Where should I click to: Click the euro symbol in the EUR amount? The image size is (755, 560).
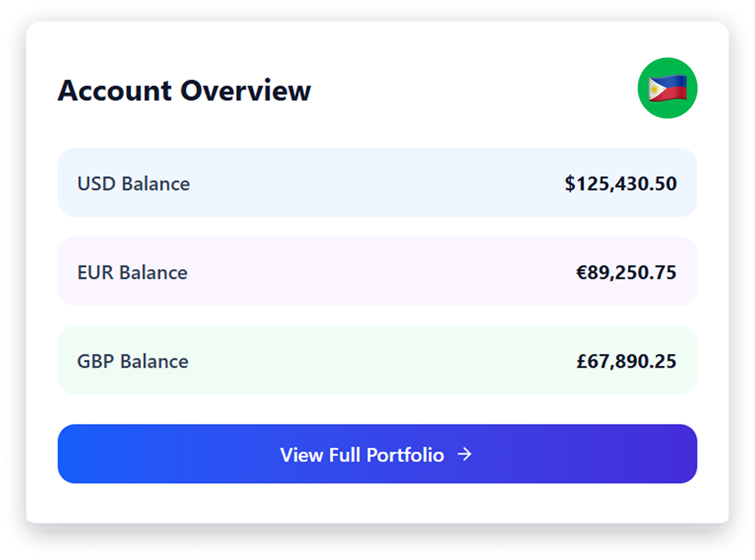tap(581, 272)
